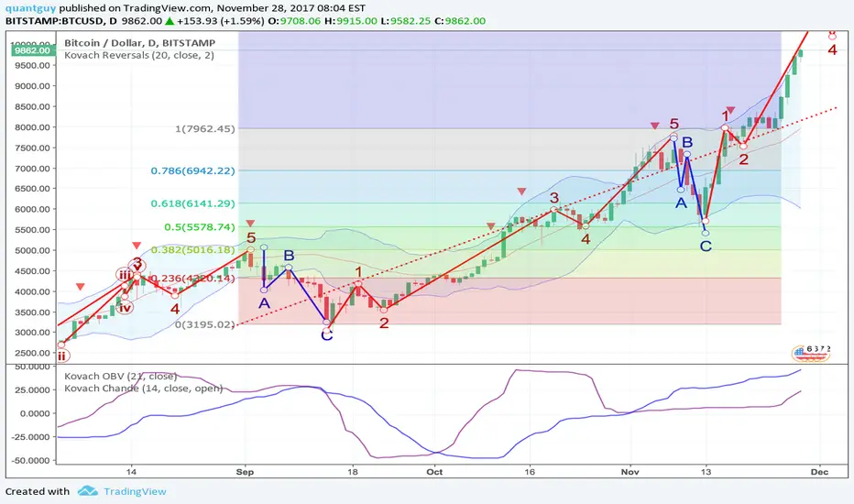Select the green 9862.00 current price tag
Viewport: 854px width, 504px height.
pyautogui.click(x=33, y=50)
